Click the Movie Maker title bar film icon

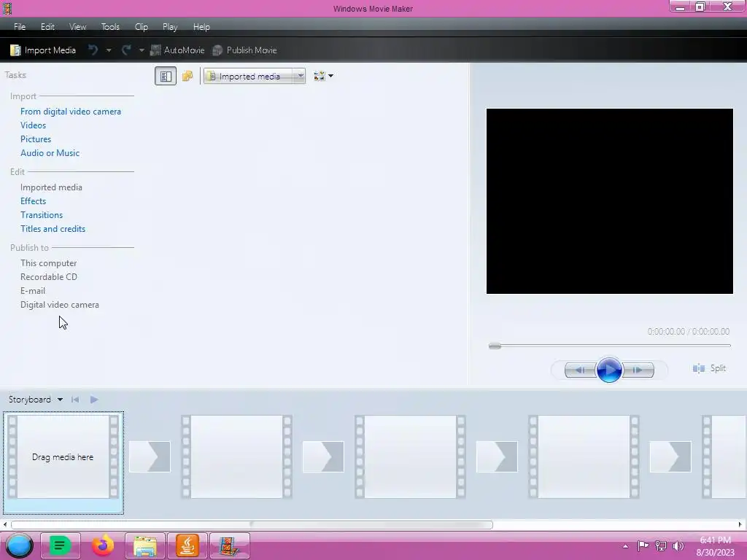pyautogui.click(x=7, y=8)
